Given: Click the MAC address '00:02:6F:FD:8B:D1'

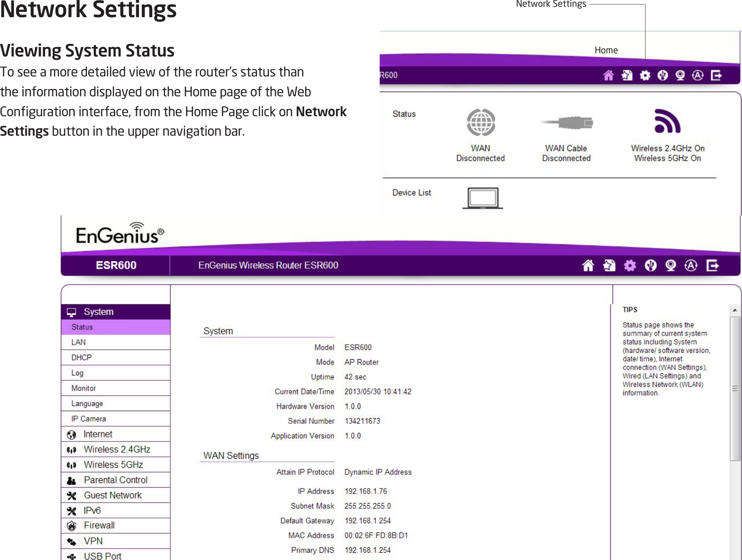Looking at the screenshot, I should click(x=376, y=536).
